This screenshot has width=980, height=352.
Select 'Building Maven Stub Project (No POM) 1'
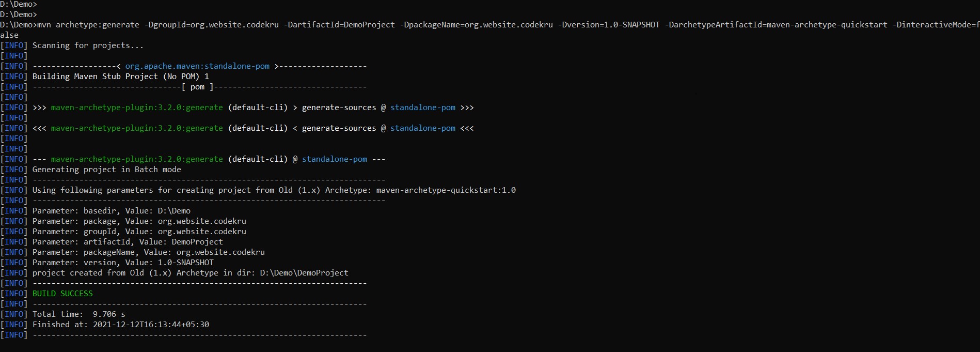pos(120,76)
